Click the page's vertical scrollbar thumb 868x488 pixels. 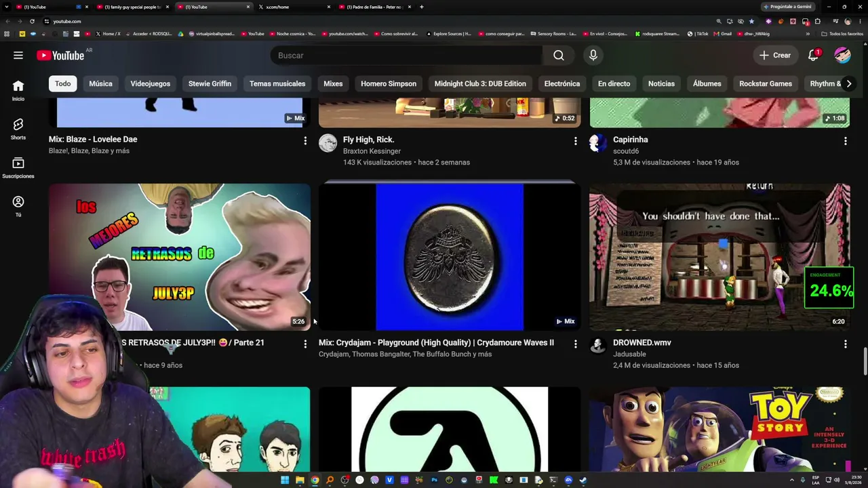pyautogui.click(x=865, y=361)
